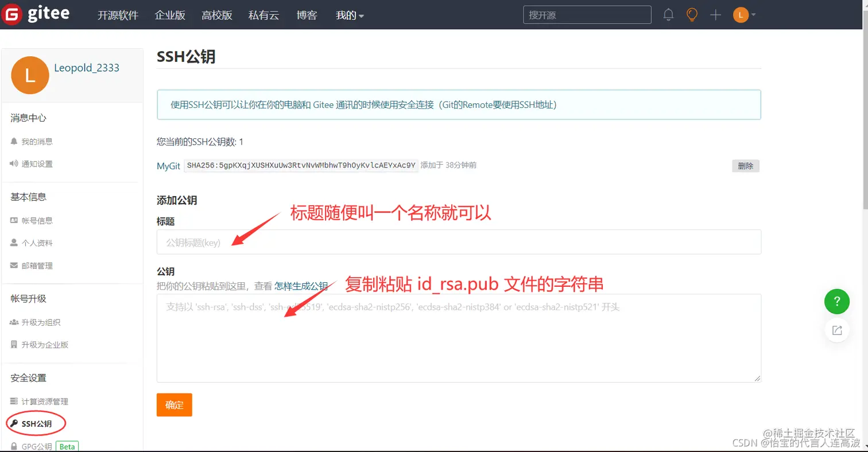Open the notifications bell icon
This screenshot has height=452, width=868.
point(668,15)
